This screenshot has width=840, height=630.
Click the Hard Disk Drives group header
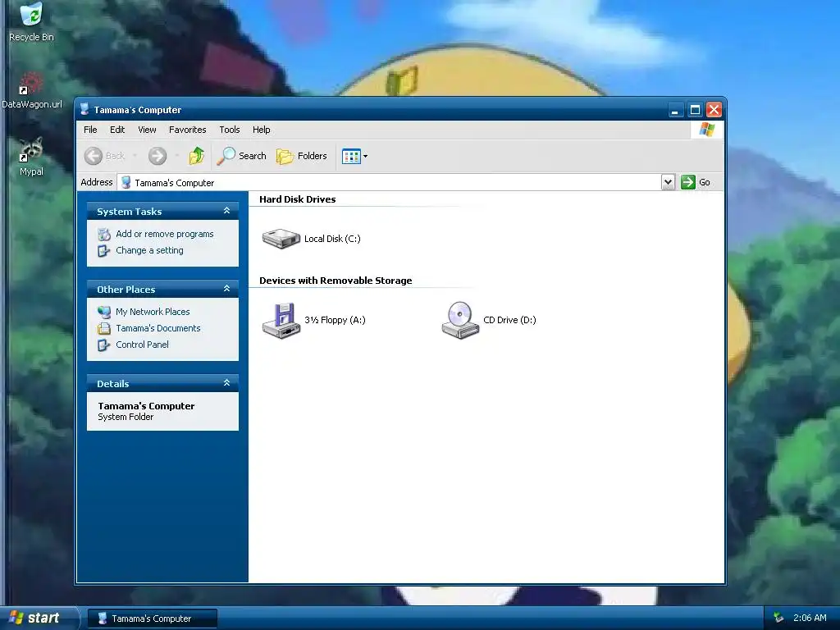[x=297, y=199]
